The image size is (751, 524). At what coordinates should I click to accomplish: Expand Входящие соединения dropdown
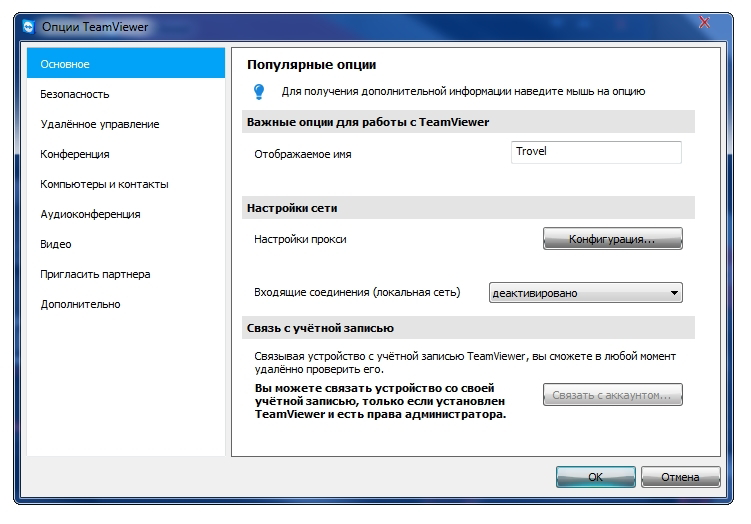click(585, 293)
